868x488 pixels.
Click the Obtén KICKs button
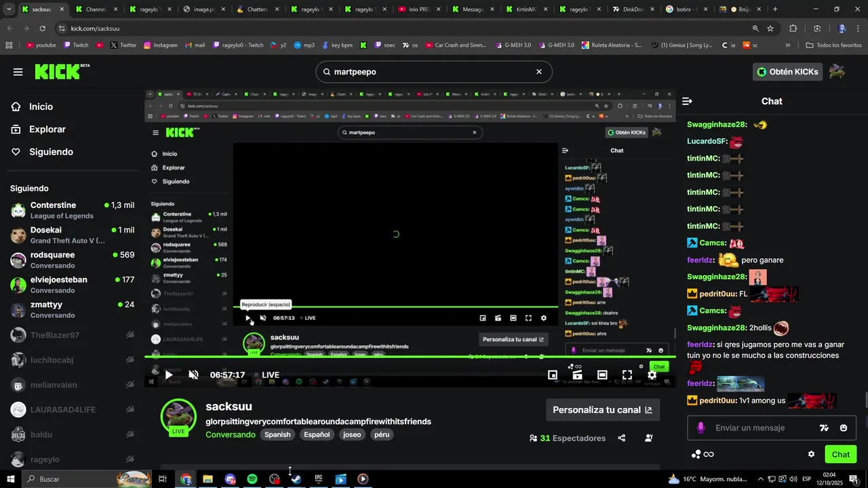click(x=787, y=72)
